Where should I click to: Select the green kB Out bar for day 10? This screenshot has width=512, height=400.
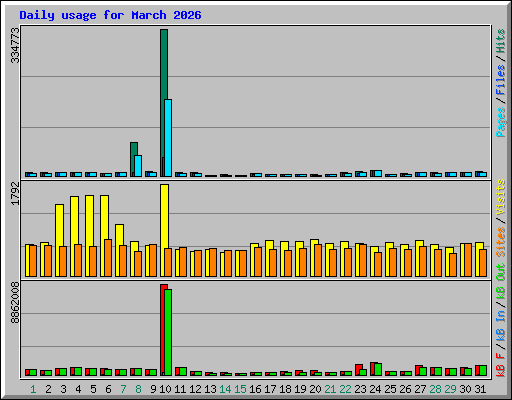tap(168, 333)
